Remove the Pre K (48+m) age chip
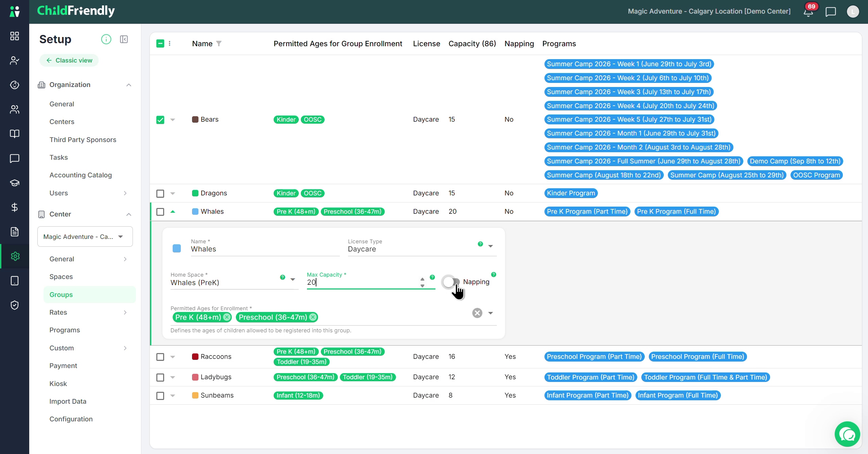The height and width of the screenshot is (454, 868). [227, 317]
